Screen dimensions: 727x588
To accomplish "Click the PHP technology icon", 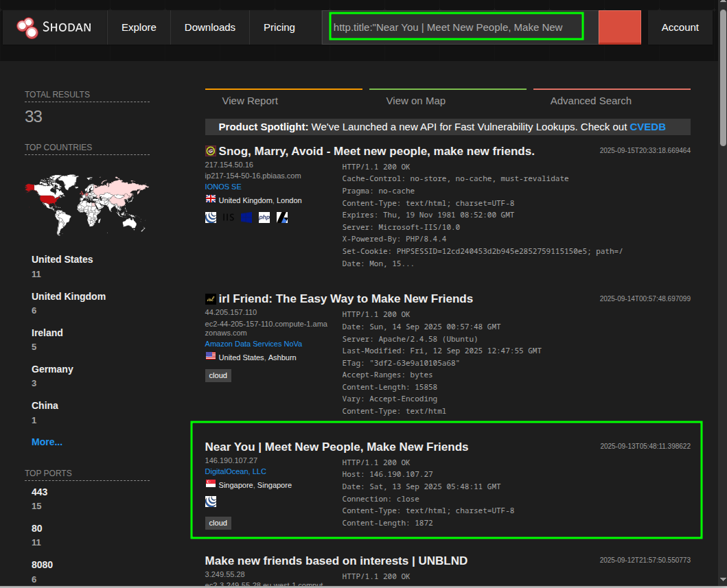I will [x=264, y=217].
